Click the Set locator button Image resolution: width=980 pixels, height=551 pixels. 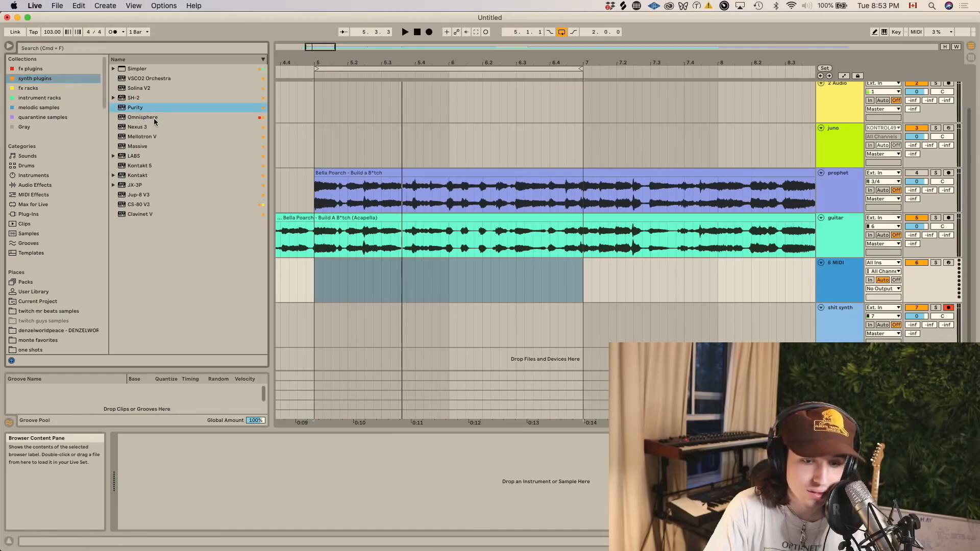(824, 68)
